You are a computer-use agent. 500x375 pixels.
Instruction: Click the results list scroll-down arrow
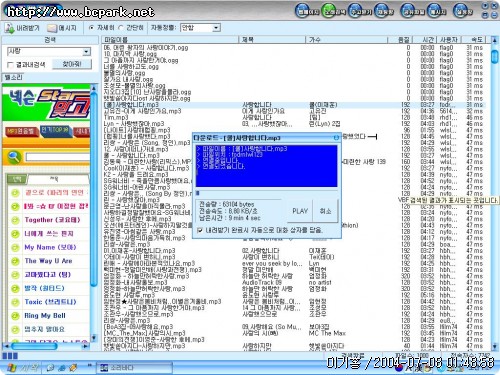(495, 347)
